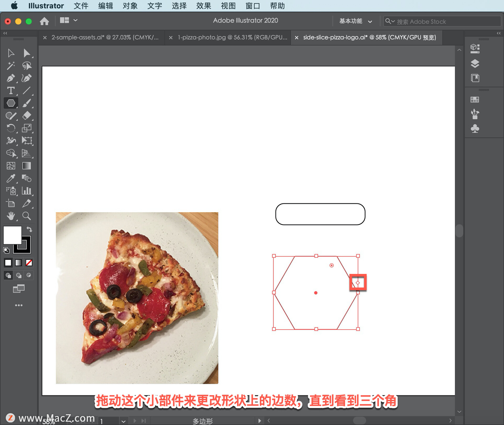Click the Home button
504x425 pixels.
coord(44,21)
